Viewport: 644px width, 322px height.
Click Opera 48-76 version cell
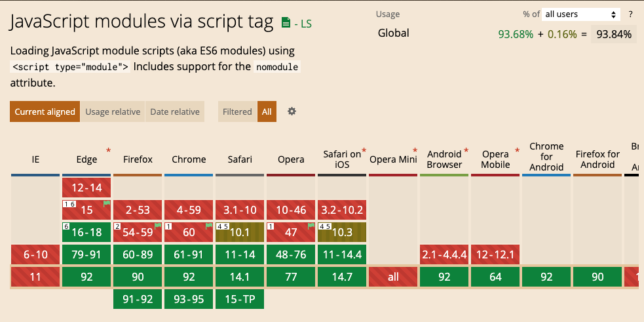291,254
